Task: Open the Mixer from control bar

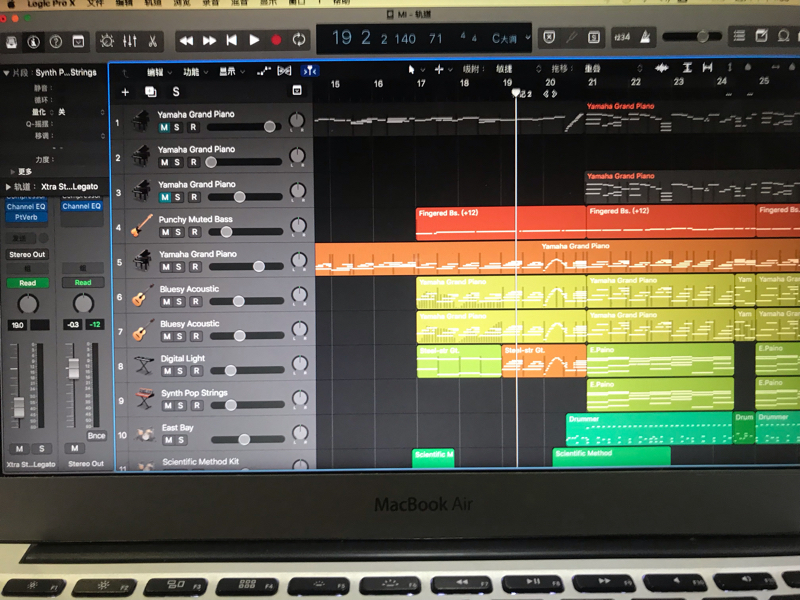Action: 129,41
